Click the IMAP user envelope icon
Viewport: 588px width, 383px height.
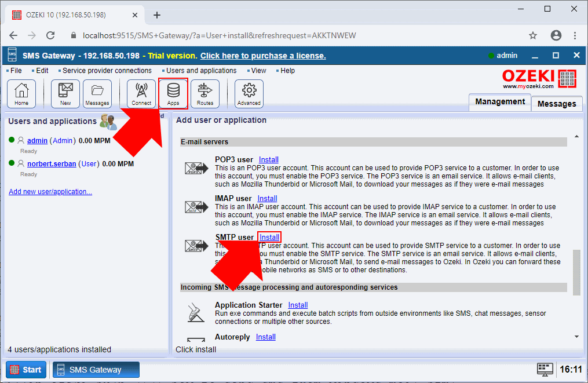[196, 207]
